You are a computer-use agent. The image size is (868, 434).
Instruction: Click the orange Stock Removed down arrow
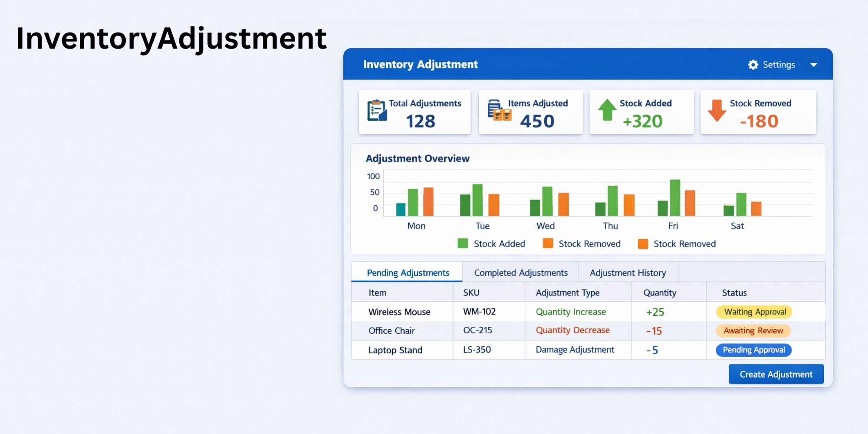tap(717, 110)
